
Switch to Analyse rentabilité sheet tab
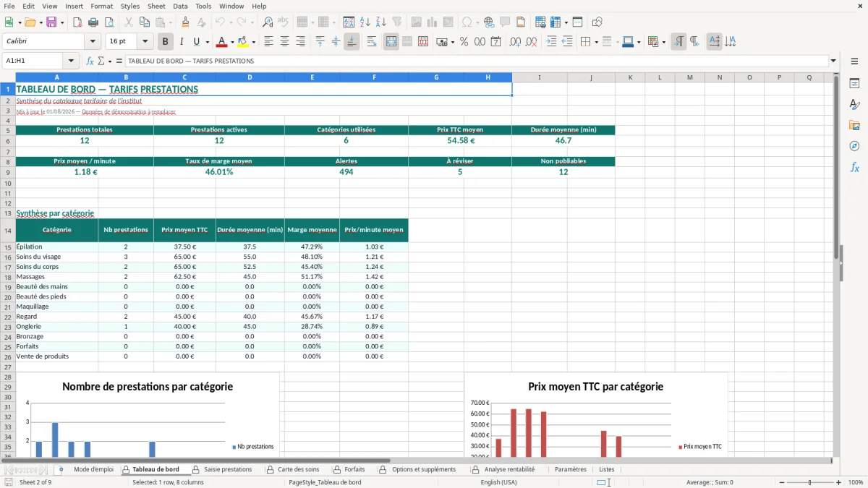coord(509,469)
